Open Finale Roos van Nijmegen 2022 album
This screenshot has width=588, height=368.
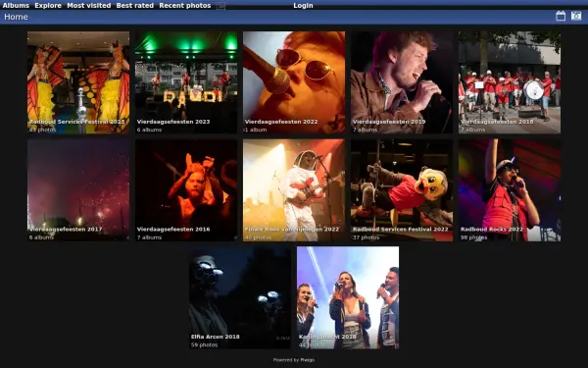point(294,190)
